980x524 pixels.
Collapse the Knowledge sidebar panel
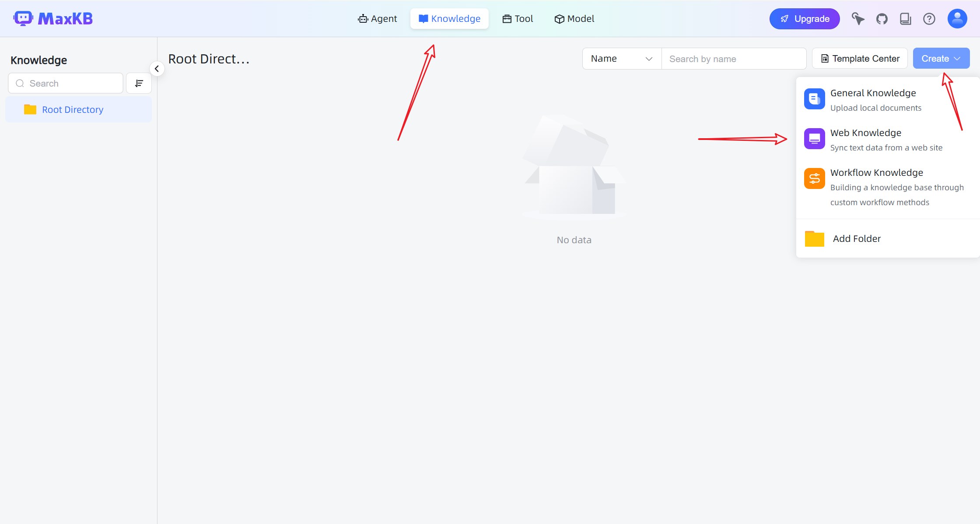(x=157, y=69)
